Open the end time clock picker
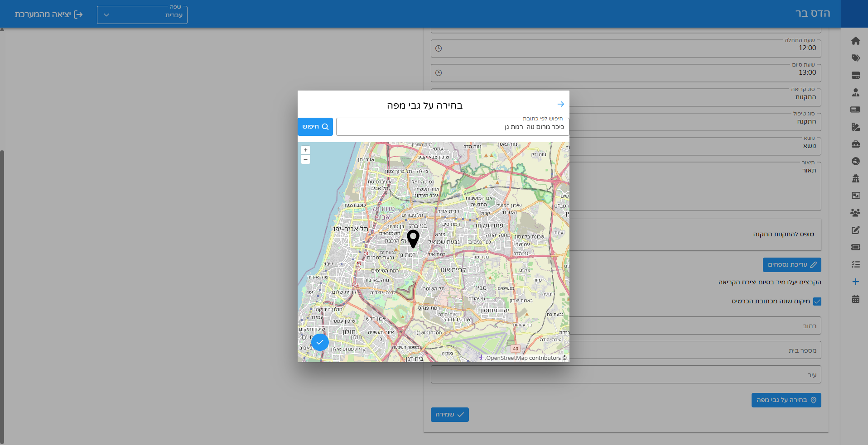Screen dimensions: 868x445 coord(439,73)
